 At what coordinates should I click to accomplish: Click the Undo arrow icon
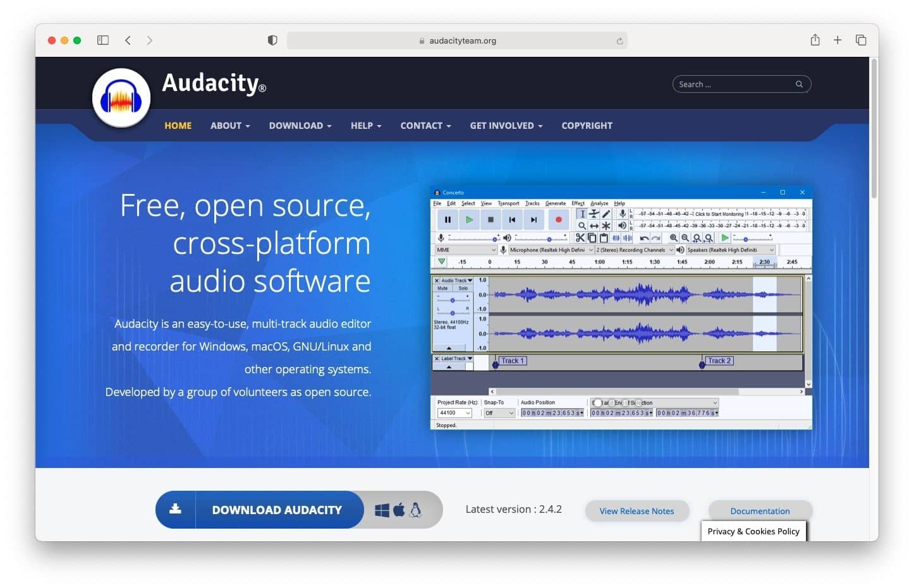(644, 238)
